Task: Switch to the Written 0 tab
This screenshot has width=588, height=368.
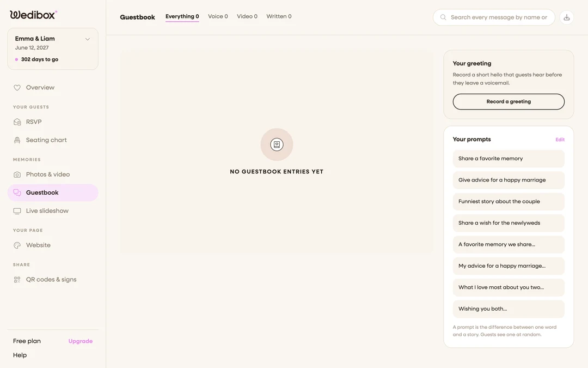Action: (279, 16)
